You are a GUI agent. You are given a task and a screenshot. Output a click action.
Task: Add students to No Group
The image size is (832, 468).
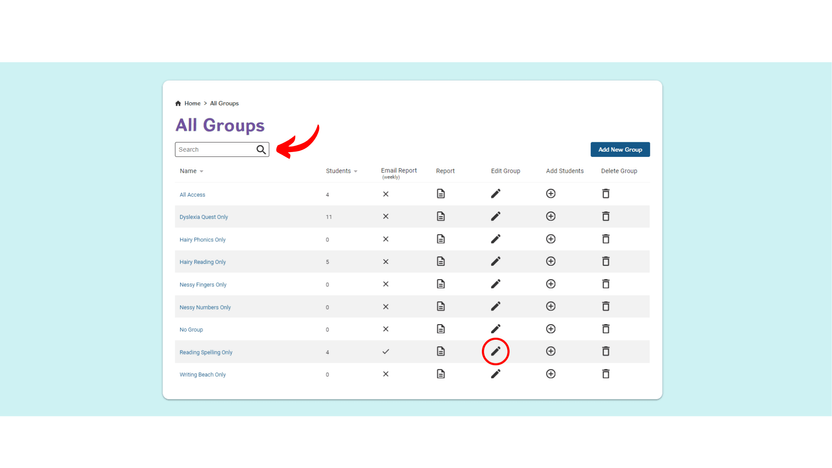[551, 329]
